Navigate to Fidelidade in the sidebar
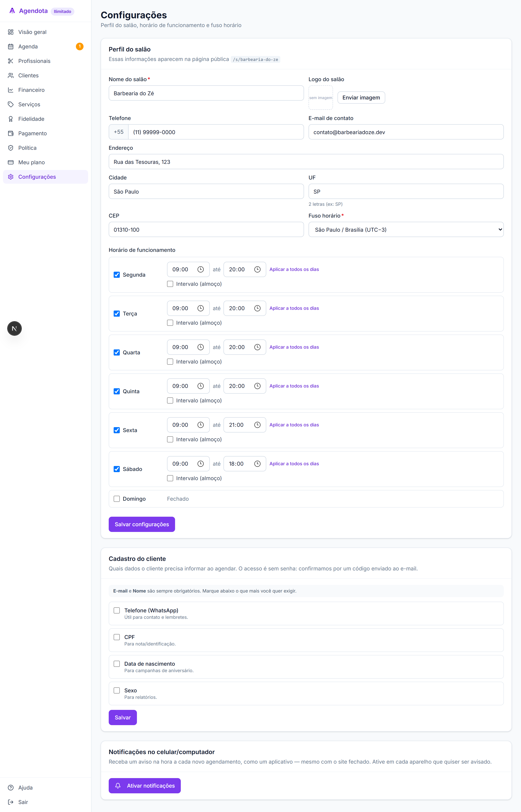521x812 pixels. [x=46, y=119]
